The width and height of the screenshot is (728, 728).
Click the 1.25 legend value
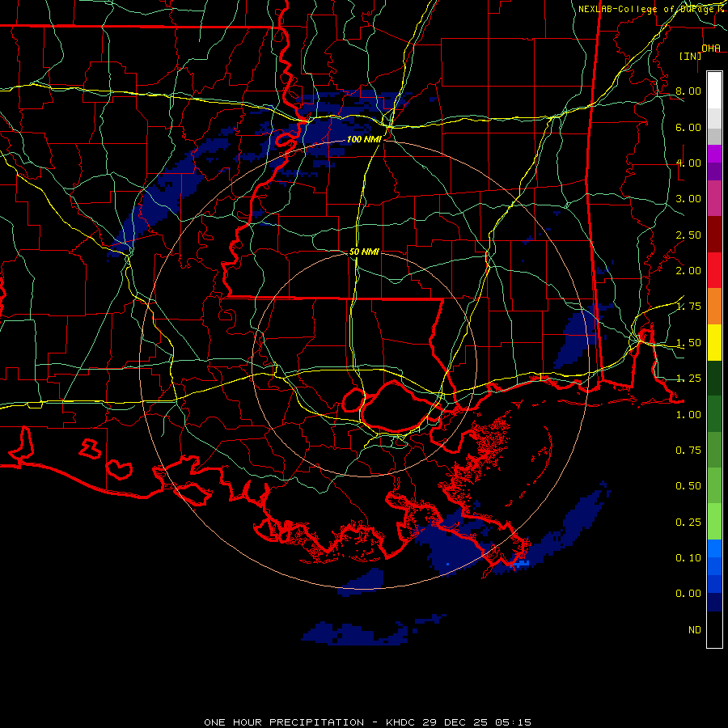tap(688, 379)
